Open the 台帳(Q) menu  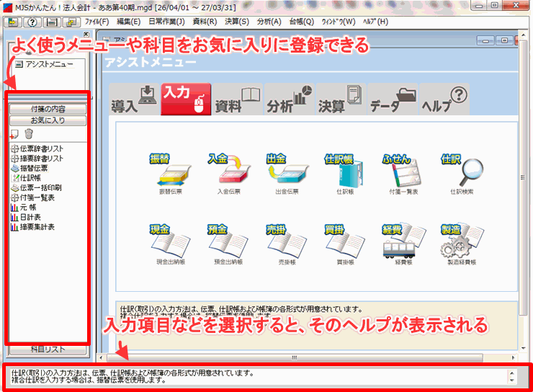[302, 22]
